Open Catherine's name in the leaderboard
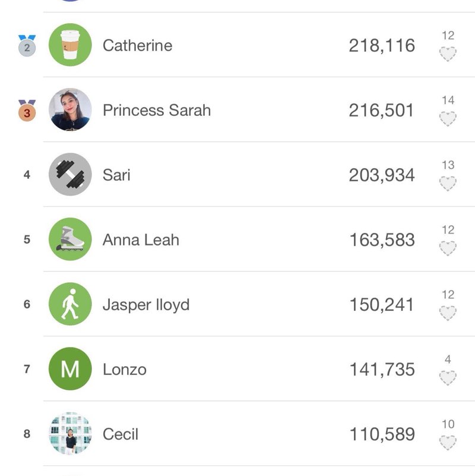 137,46
